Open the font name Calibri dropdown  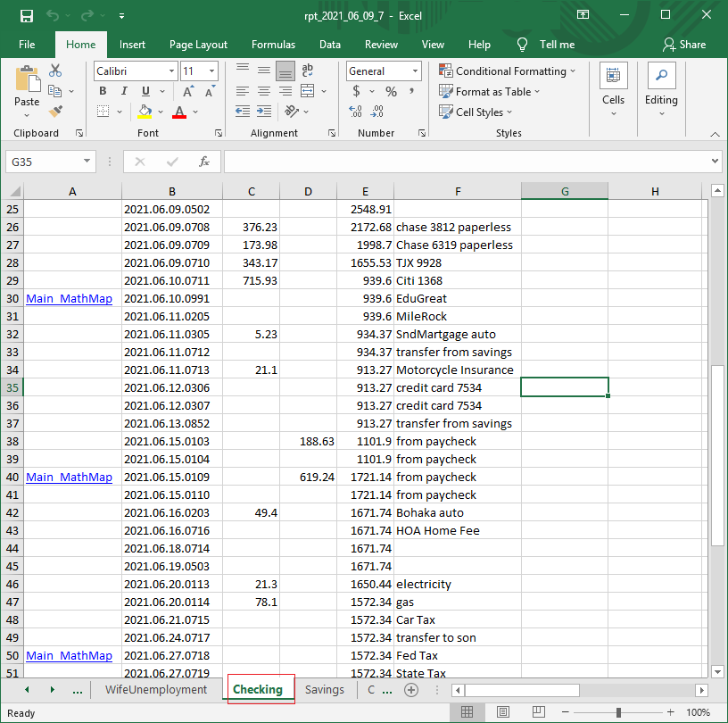tap(171, 71)
